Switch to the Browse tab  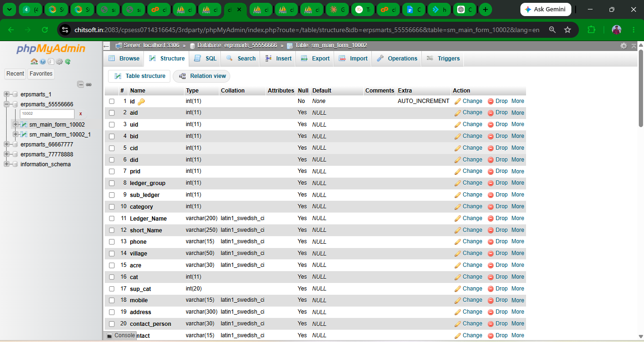pyautogui.click(x=124, y=59)
